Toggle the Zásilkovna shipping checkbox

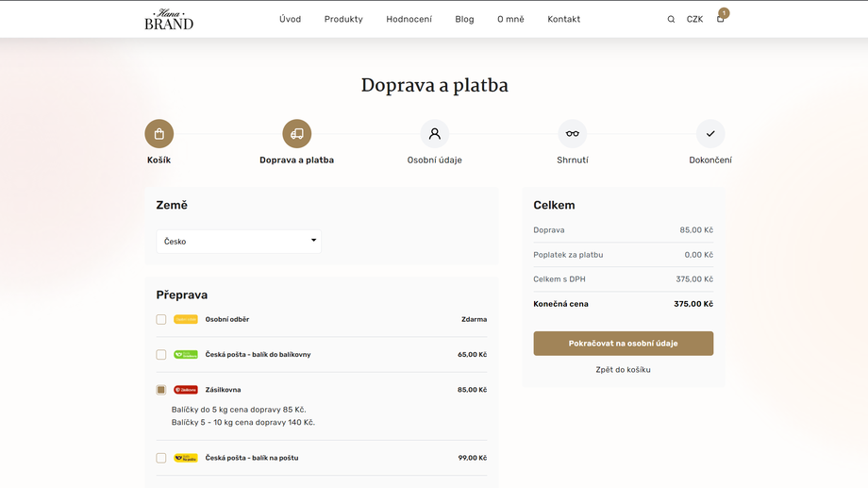(x=161, y=390)
